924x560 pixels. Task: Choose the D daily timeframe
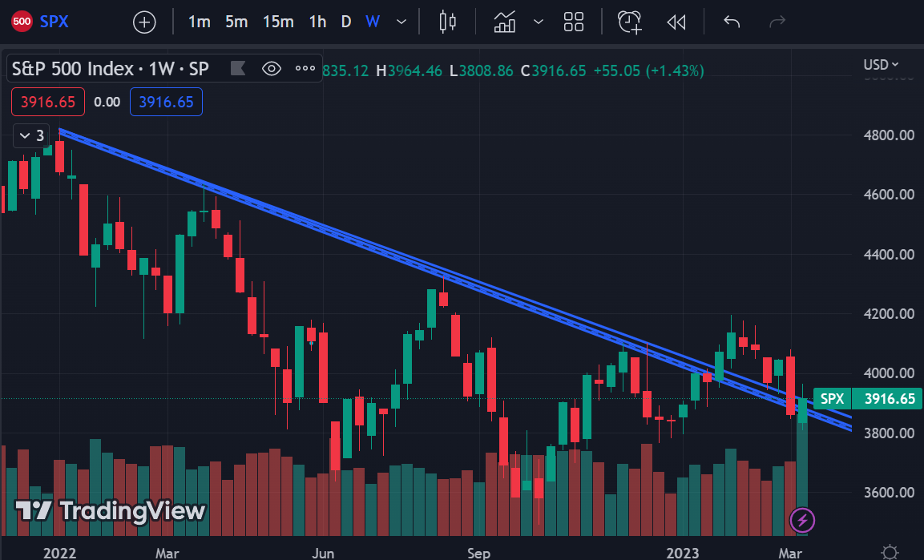click(x=346, y=22)
